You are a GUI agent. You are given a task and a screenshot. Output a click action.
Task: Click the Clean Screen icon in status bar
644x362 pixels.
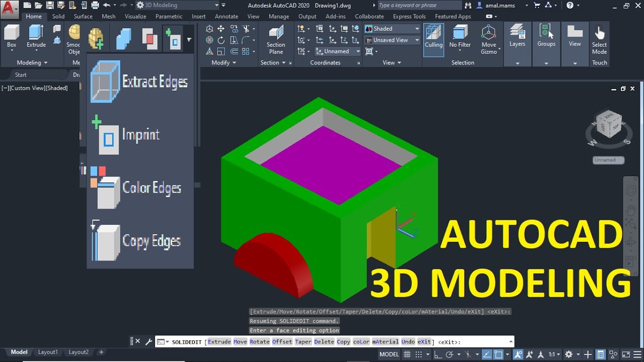pyautogui.click(x=625, y=354)
